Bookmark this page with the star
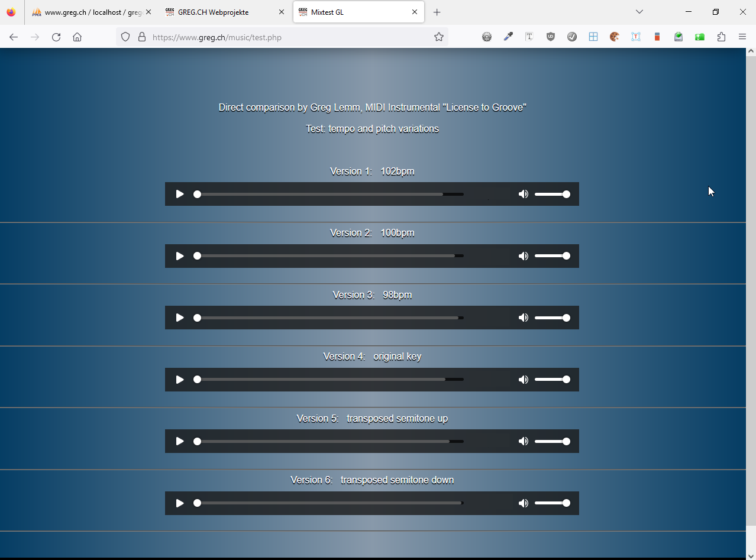The image size is (756, 560). tap(439, 37)
